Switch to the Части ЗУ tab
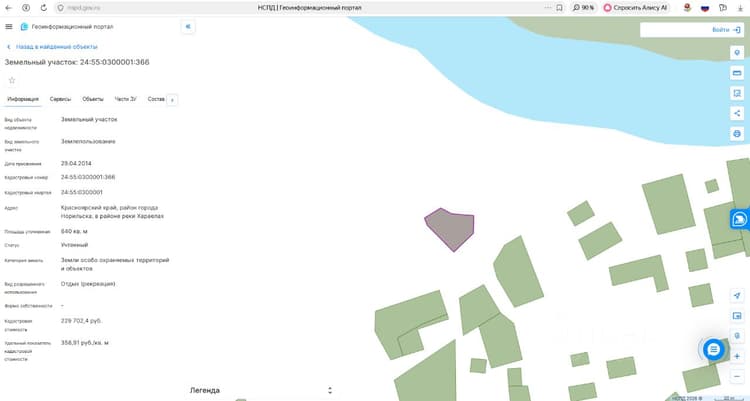The image size is (750, 401). pyautogui.click(x=125, y=99)
